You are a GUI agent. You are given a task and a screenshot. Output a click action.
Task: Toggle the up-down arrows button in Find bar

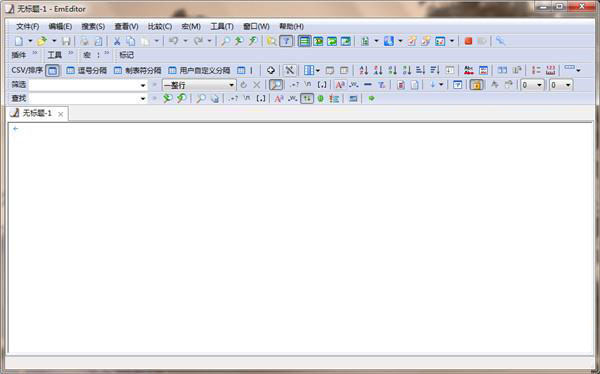pyautogui.click(x=307, y=98)
